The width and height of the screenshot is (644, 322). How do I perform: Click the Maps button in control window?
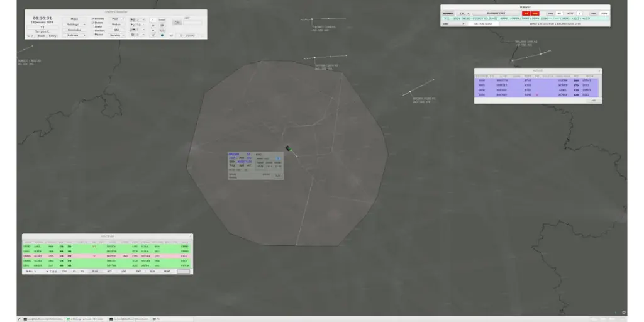[x=75, y=19]
